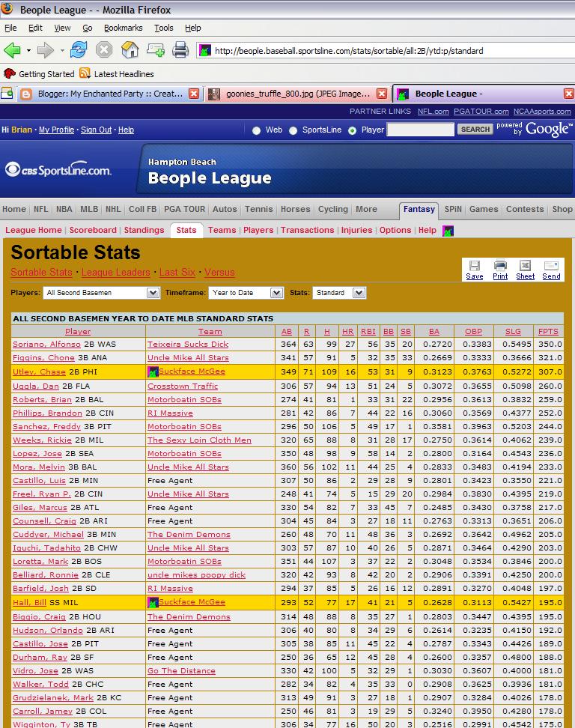Viewport: 575px width, 728px height.
Task: Click the site favicon in address bar
Action: pyautogui.click(x=204, y=50)
